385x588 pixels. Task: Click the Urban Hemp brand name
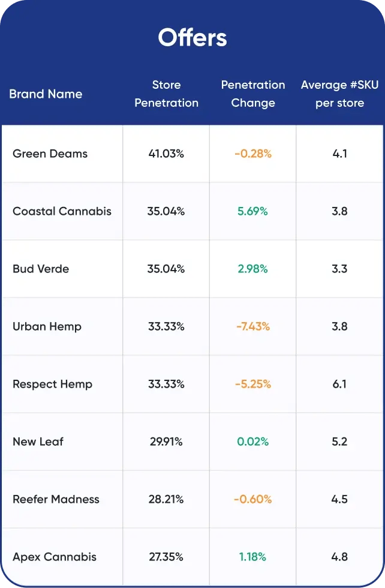click(x=47, y=326)
